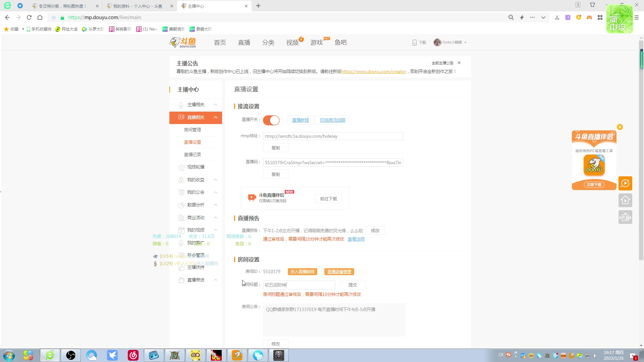Click 修改 next to 直播预告 text
644x362 pixels.
click(x=375, y=231)
